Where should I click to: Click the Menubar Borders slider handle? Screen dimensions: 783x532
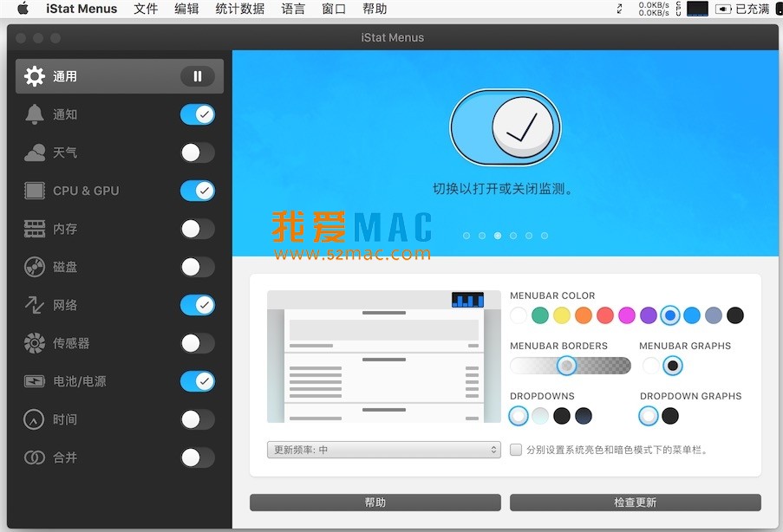[x=567, y=366]
